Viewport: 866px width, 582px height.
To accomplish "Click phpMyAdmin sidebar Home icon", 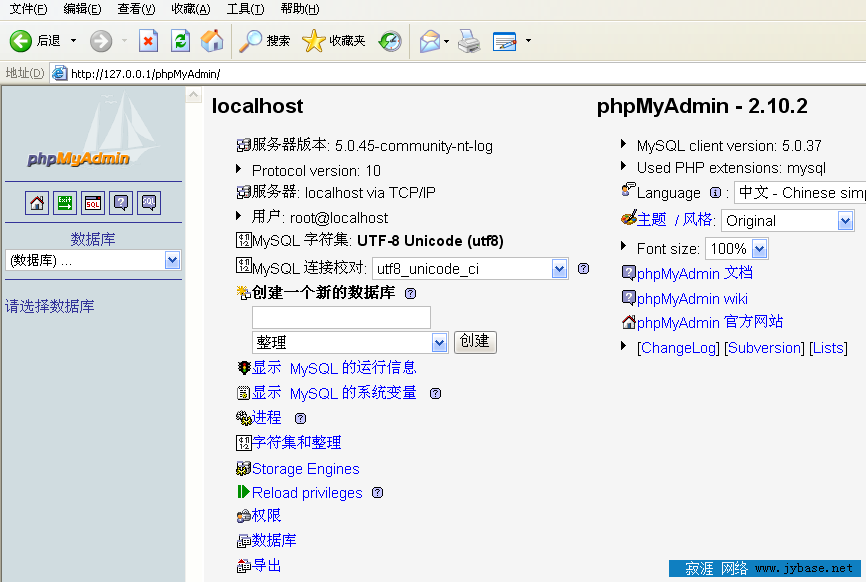I will [x=36, y=203].
